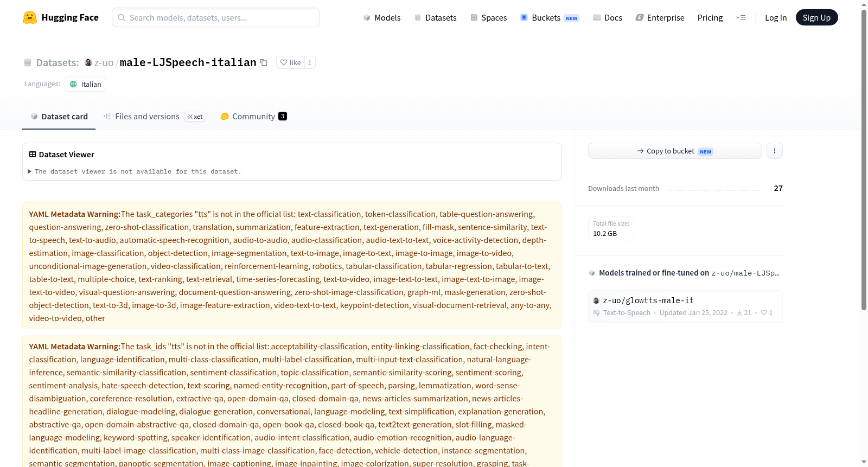Open the Models nav item
Viewport: 868px width, 467px height.
click(x=382, y=18)
